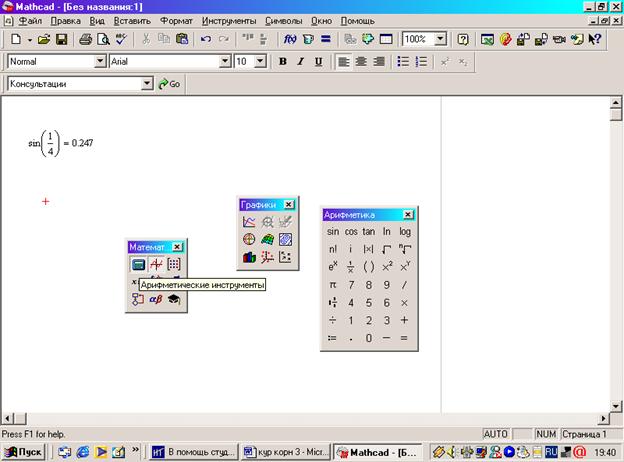Insert a 3D bar plot icon
Screen dimensions: 624x462
click(249, 257)
